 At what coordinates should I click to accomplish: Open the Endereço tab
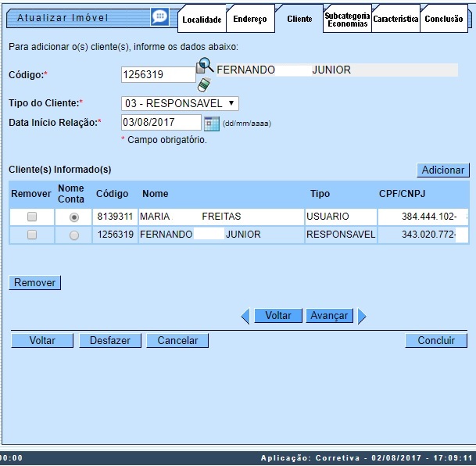250,20
